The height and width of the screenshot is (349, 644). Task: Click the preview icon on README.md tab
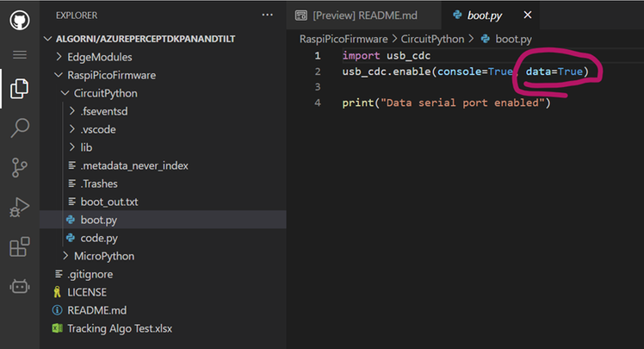pyautogui.click(x=301, y=16)
